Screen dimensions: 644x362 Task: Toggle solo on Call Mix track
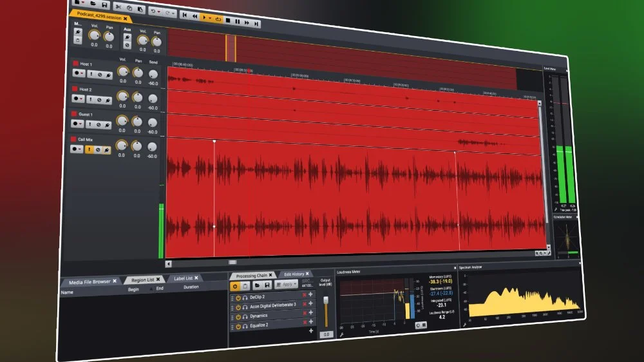click(89, 149)
